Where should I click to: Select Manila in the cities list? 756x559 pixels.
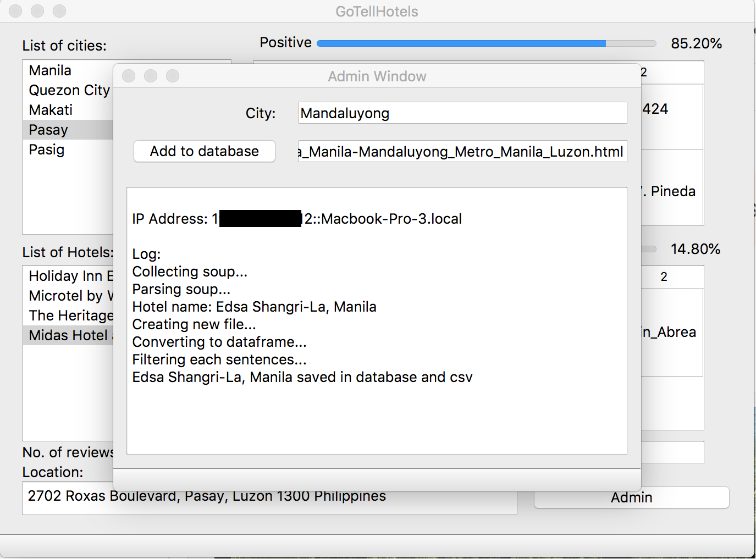click(68, 70)
